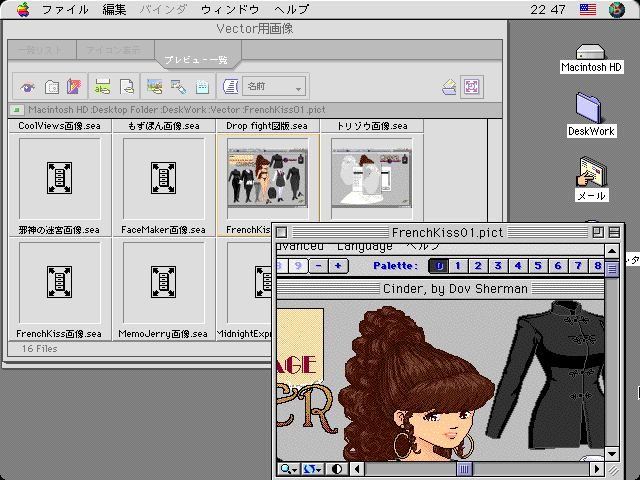Click the eye preview icon in toolbar
640x480 pixels.
pos(27,87)
